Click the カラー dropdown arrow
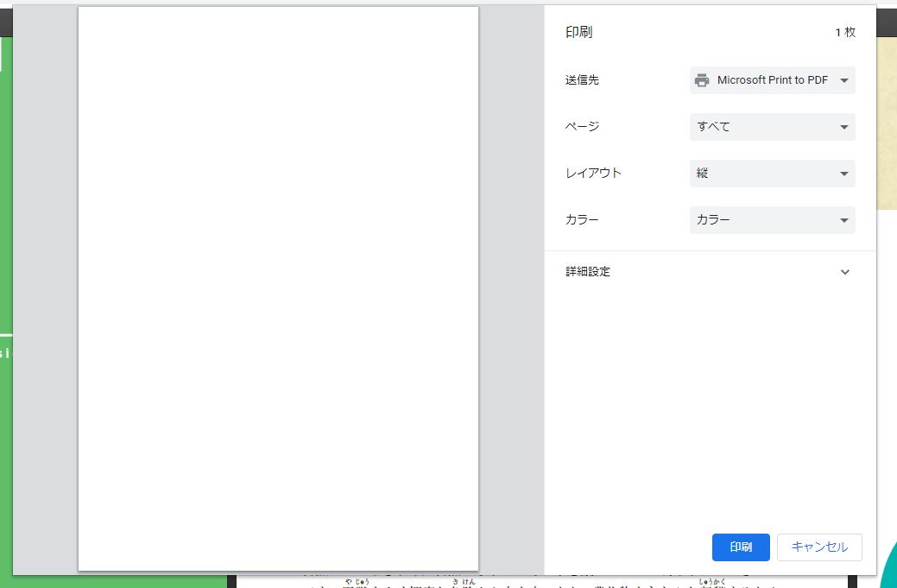Viewport: 897px width, 588px height. tap(843, 220)
